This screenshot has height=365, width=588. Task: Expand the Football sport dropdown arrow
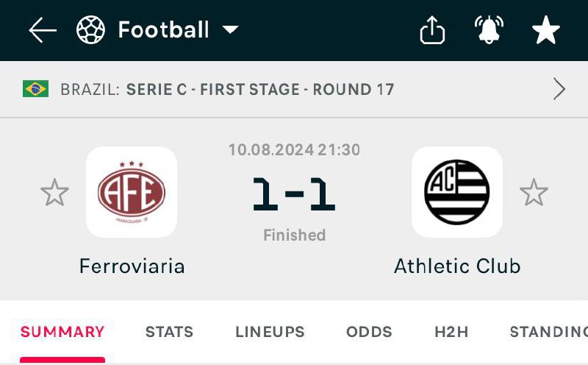tap(230, 30)
